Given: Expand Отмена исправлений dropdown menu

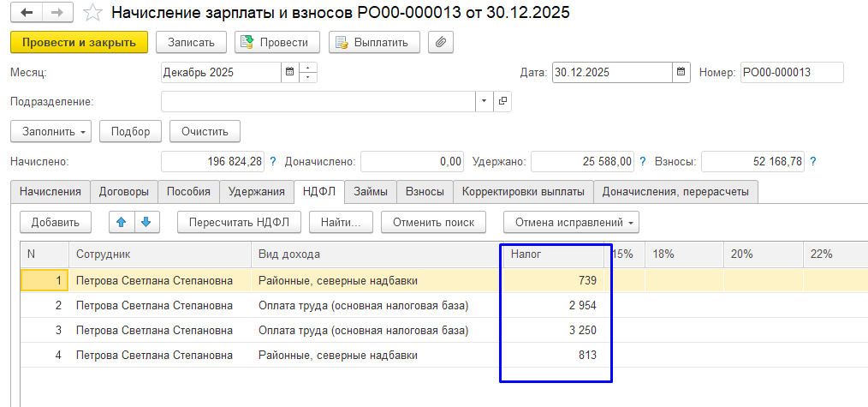Looking at the screenshot, I should point(570,223).
